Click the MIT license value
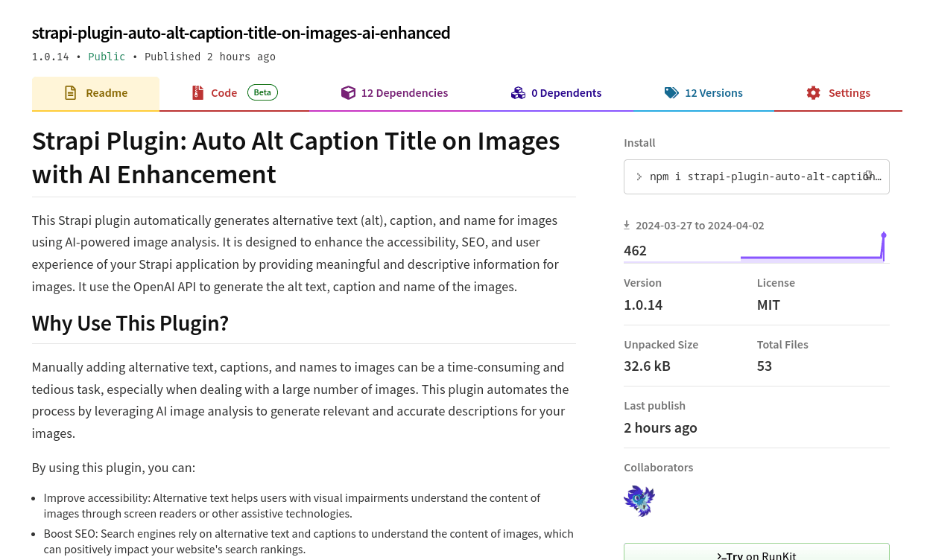927x560 pixels. coord(768,305)
